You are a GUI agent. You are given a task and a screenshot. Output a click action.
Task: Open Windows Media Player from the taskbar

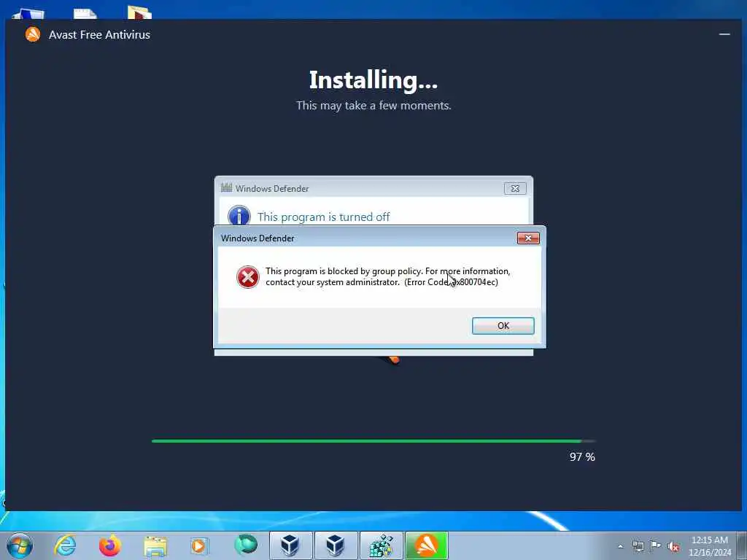point(199,545)
